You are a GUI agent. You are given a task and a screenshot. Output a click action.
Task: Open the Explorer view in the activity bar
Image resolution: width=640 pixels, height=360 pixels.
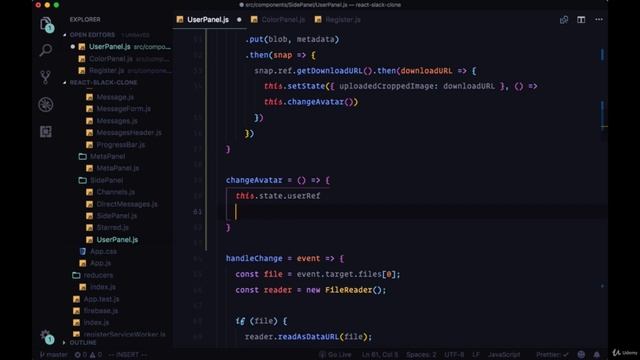[x=46, y=24]
